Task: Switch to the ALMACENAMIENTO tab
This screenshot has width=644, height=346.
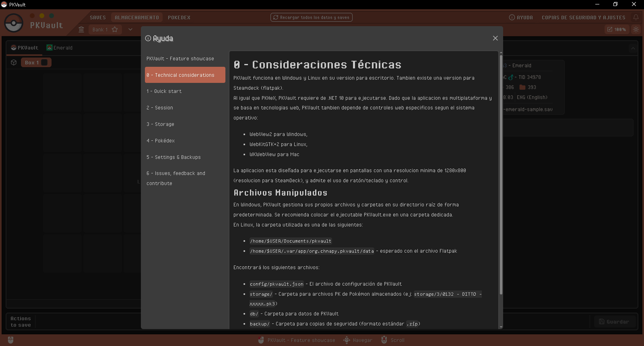Action: click(x=137, y=18)
